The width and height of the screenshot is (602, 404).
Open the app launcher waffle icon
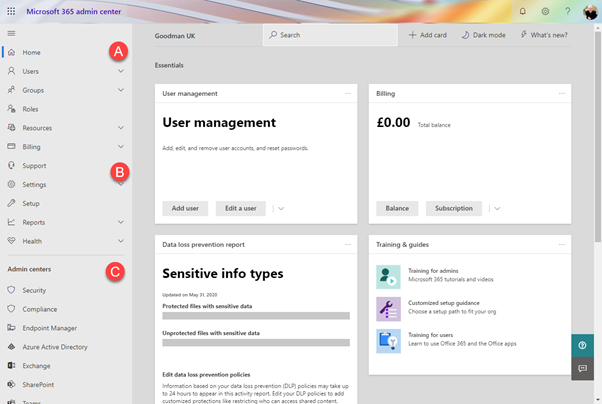pos(11,12)
